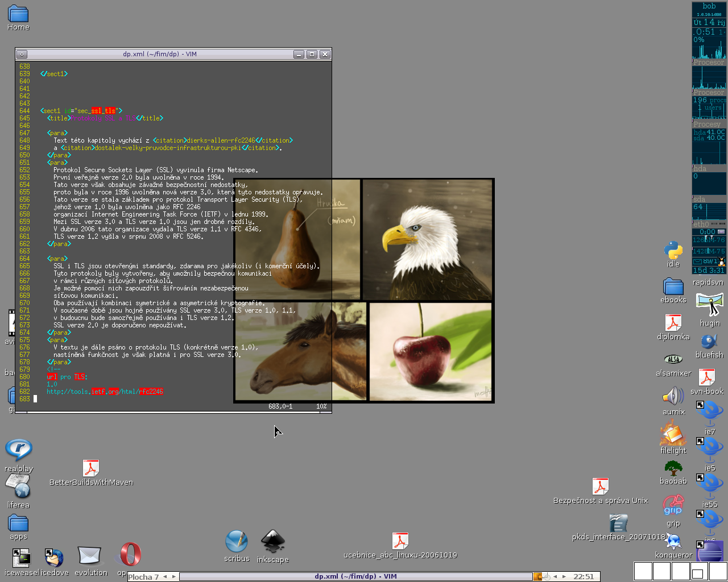Click the gkrellm uptime 15d 3:31
The height and width of the screenshot is (582, 728).
(709, 270)
